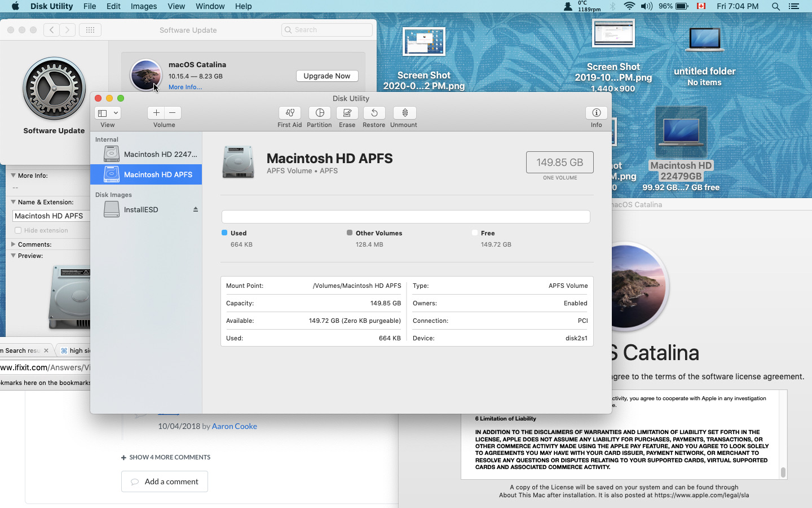The width and height of the screenshot is (812, 508).
Task: Click the Add a comment button
Action: click(x=165, y=481)
